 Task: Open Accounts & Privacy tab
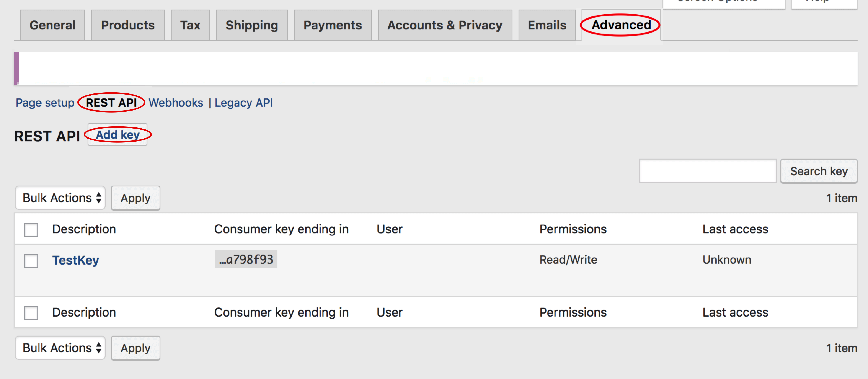tap(445, 25)
